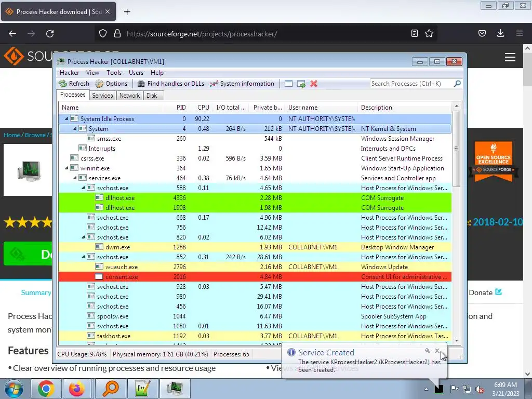Click the Home breadcrumb link
This screenshot has width=532, height=399.
12,135
